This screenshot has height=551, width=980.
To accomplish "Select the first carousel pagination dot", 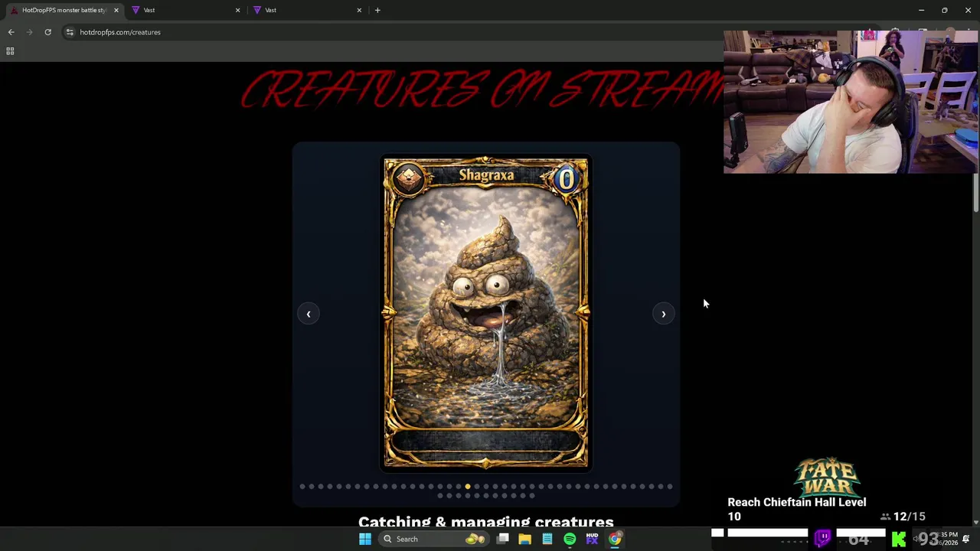I will click(302, 486).
